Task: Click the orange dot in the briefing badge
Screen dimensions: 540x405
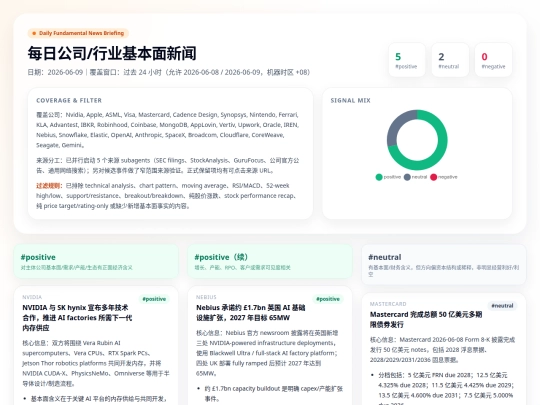Action: tap(34, 33)
